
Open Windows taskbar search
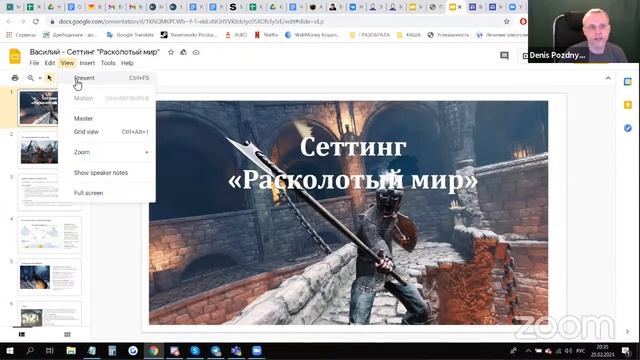[30, 351]
